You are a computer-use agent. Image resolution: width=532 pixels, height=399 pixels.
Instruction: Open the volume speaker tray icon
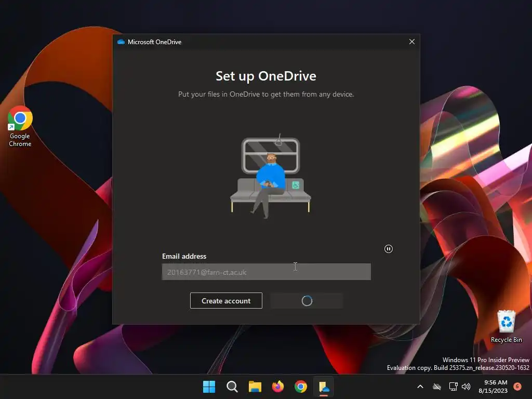click(466, 387)
